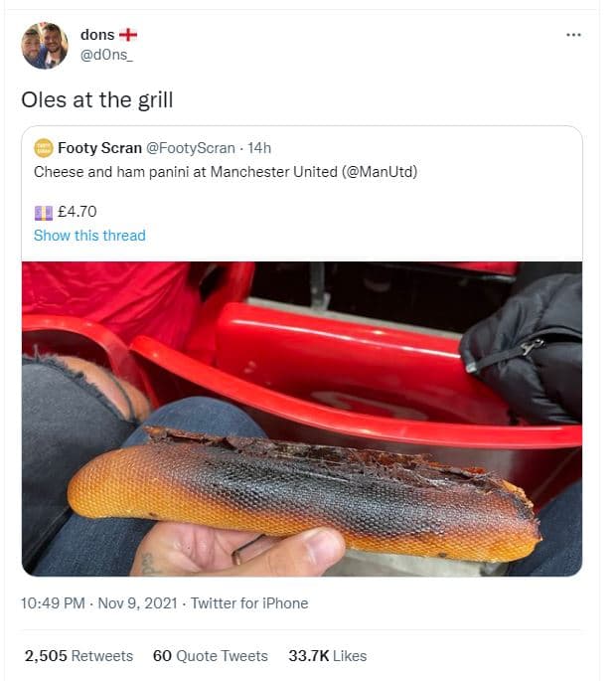This screenshot has height=681, width=616.
Task: Click the England flag emoji beside dons
Action: click(128, 35)
